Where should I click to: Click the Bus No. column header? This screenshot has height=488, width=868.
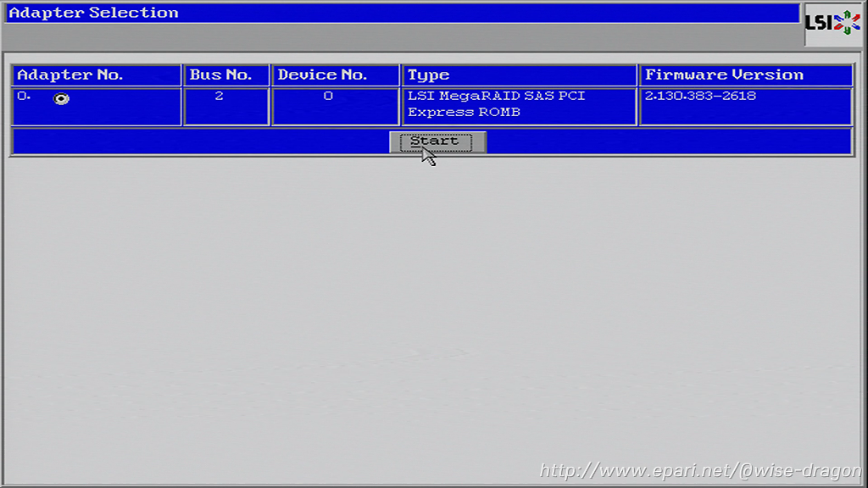pyautogui.click(x=225, y=75)
